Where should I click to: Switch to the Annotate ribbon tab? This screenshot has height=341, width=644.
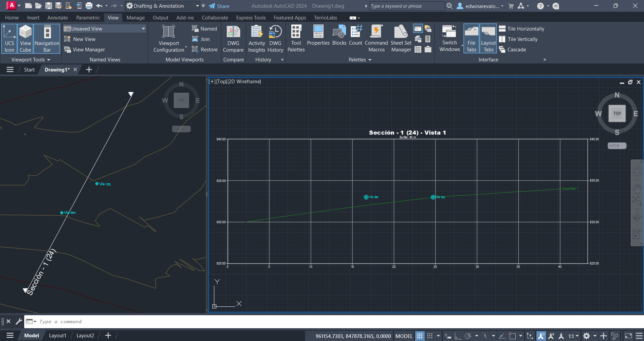point(57,18)
